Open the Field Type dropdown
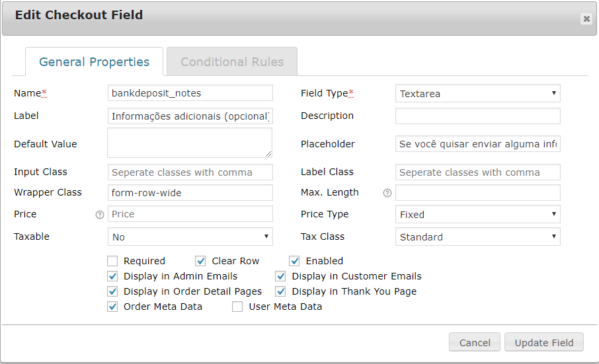 point(477,94)
